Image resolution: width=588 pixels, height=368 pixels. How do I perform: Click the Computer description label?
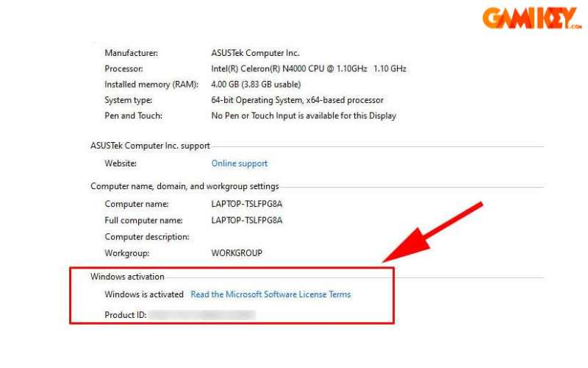point(147,237)
